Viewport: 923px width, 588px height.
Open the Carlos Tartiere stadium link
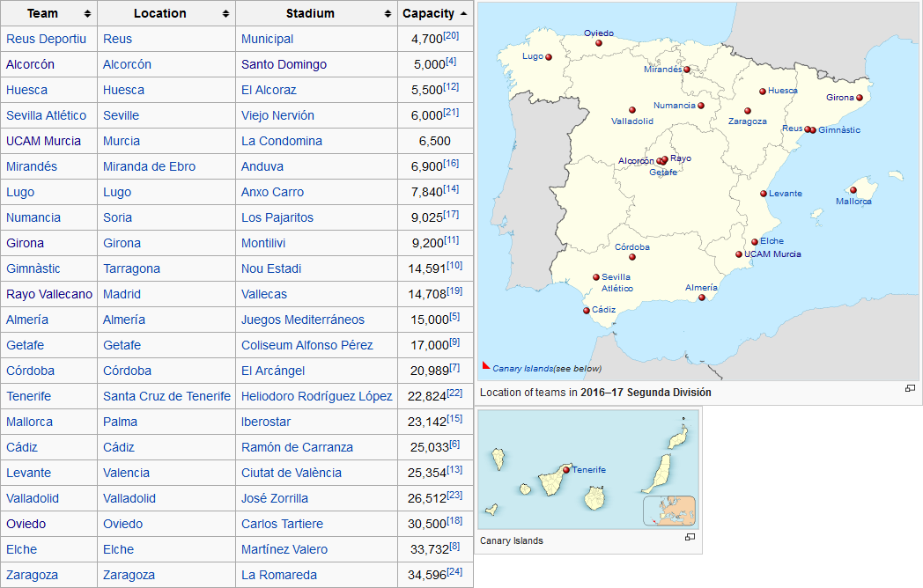point(282,524)
